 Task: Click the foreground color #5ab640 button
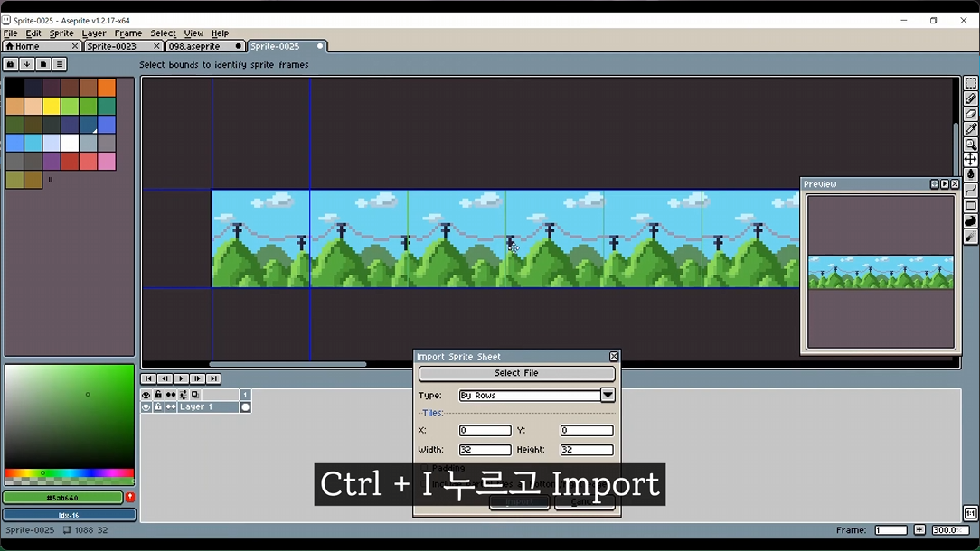(62, 498)
